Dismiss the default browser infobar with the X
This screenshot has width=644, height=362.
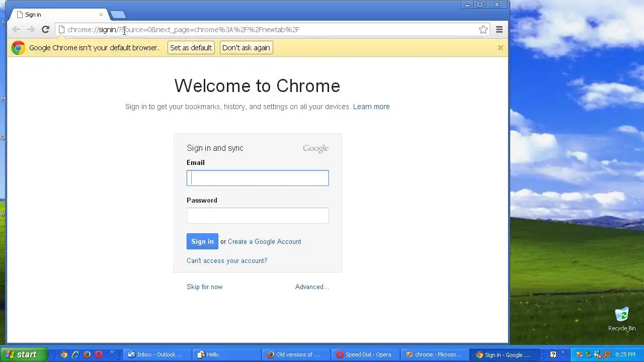click(x=500, y=48)
